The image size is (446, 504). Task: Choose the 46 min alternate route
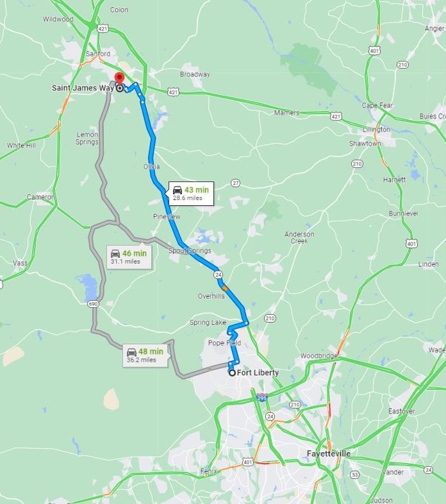point(129,257)
